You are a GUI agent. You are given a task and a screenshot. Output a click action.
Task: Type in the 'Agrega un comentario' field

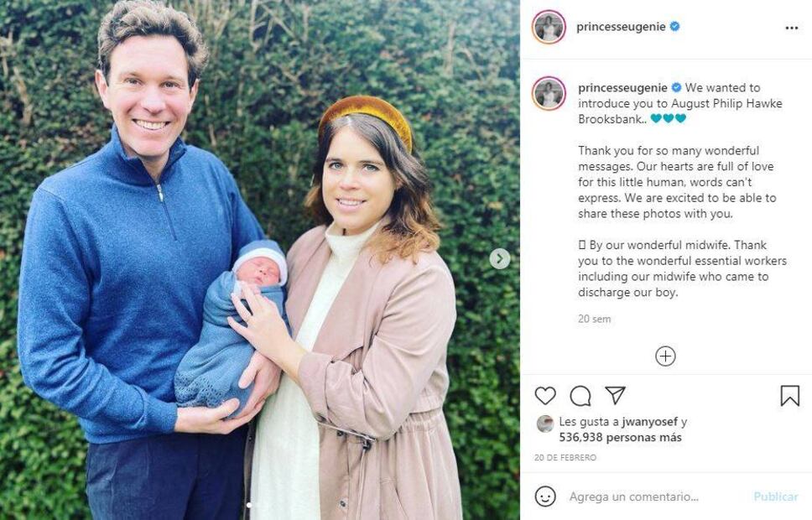tap(654, 497)
